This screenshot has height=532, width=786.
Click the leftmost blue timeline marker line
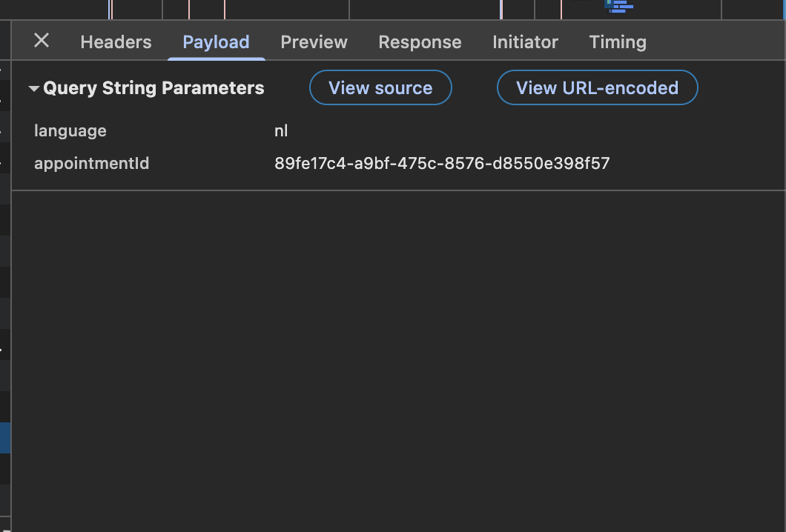(x=110, y=9)
